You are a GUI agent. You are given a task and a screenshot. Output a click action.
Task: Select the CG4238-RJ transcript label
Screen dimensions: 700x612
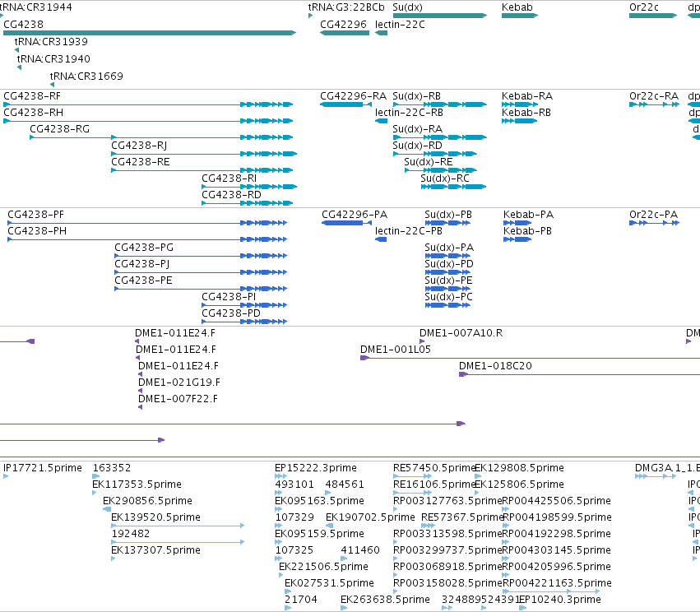point(139,146)
